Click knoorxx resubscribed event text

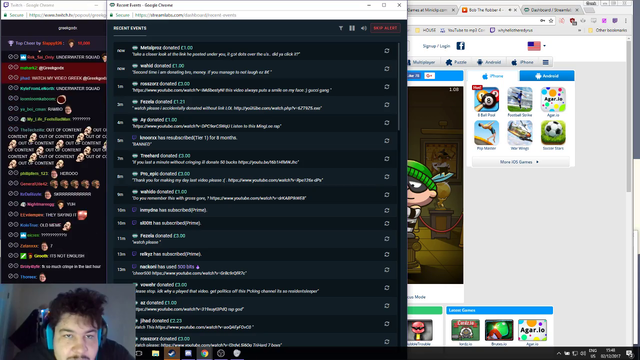188,138
